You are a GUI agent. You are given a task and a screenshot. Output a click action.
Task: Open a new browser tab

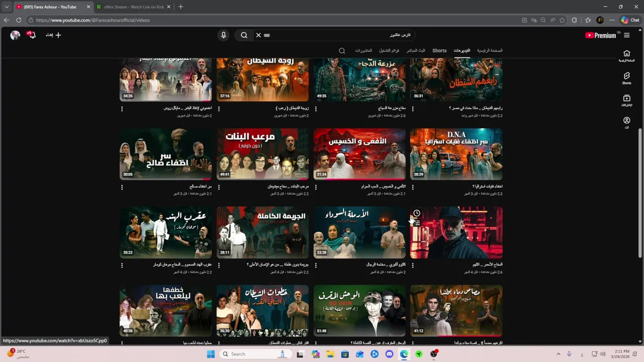click(181, 7)
